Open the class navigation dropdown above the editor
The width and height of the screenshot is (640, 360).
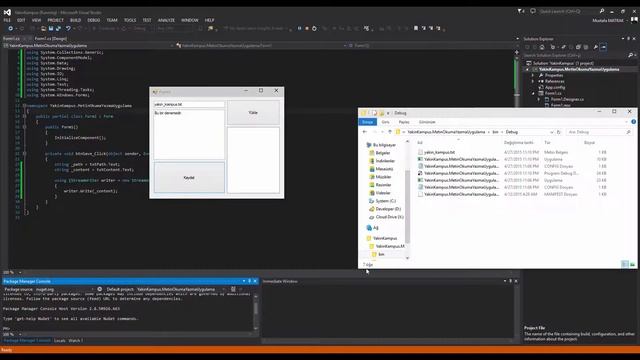(261, 46)
